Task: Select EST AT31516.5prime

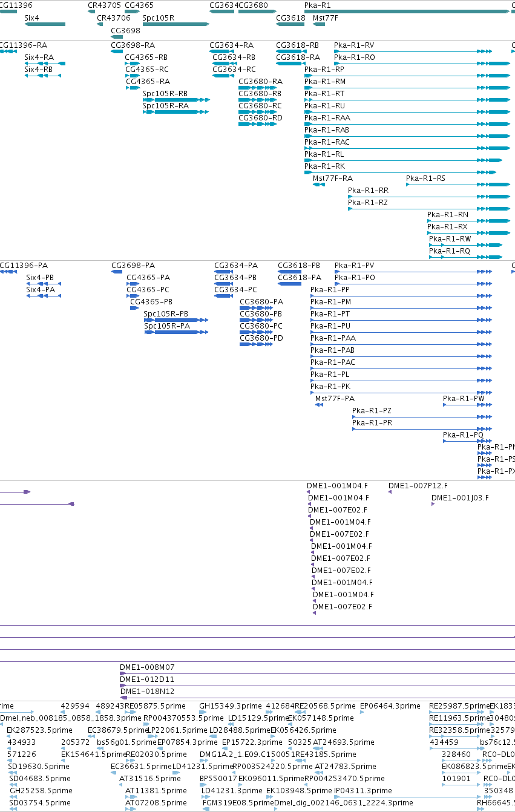Action: 149,779
